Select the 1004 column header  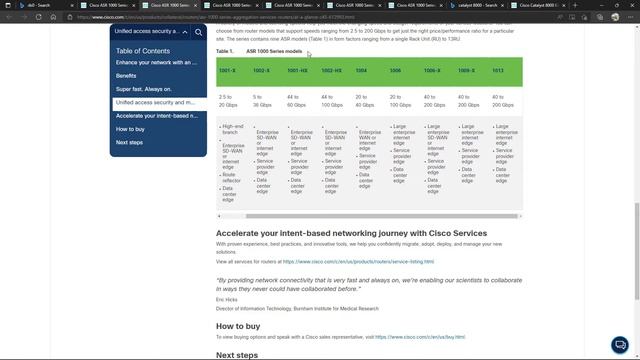point(361,71)
